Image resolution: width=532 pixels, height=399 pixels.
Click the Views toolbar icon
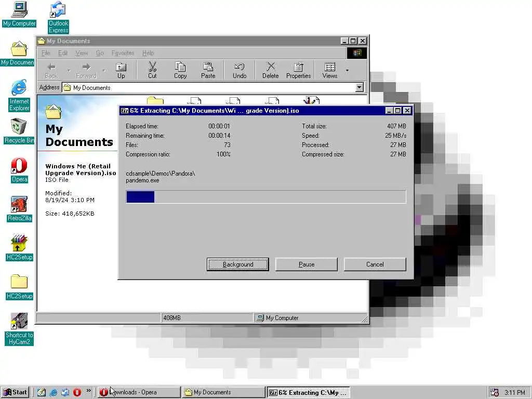[330, 71]
